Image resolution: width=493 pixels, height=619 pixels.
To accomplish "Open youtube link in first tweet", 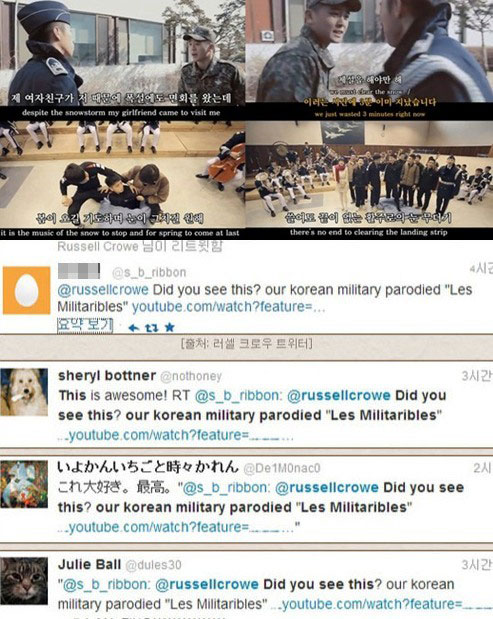I will coord(229,307).
